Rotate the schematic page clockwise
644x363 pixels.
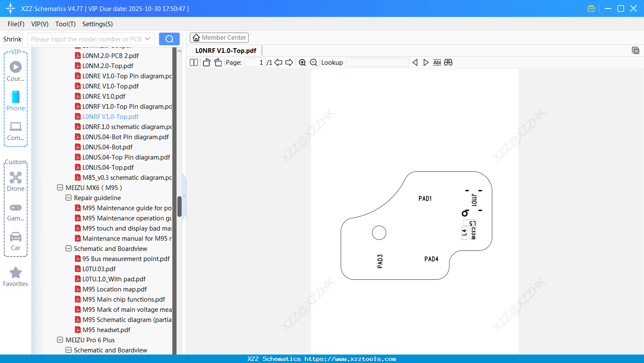tap(218, 62)
